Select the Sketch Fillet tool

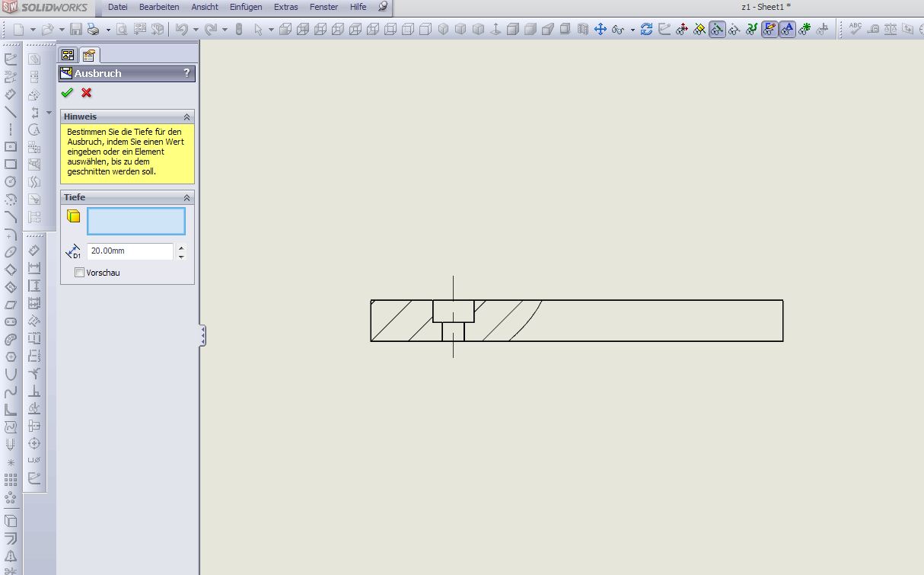pos(11,235)
